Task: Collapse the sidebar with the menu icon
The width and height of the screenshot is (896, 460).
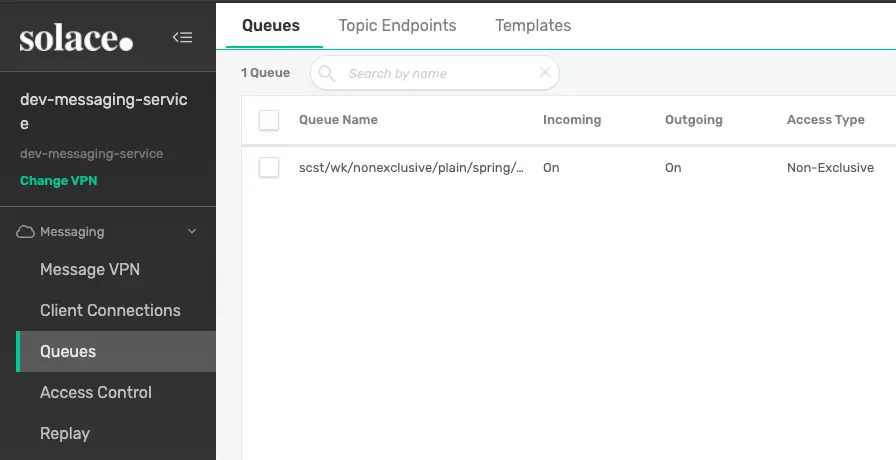Action: tap(182, 38)
